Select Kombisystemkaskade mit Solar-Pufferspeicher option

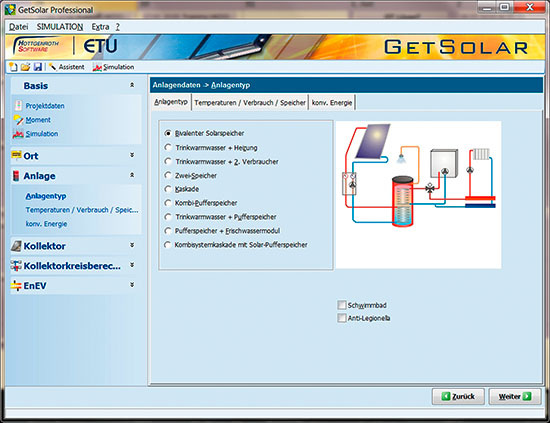click(x=168, y=244)
